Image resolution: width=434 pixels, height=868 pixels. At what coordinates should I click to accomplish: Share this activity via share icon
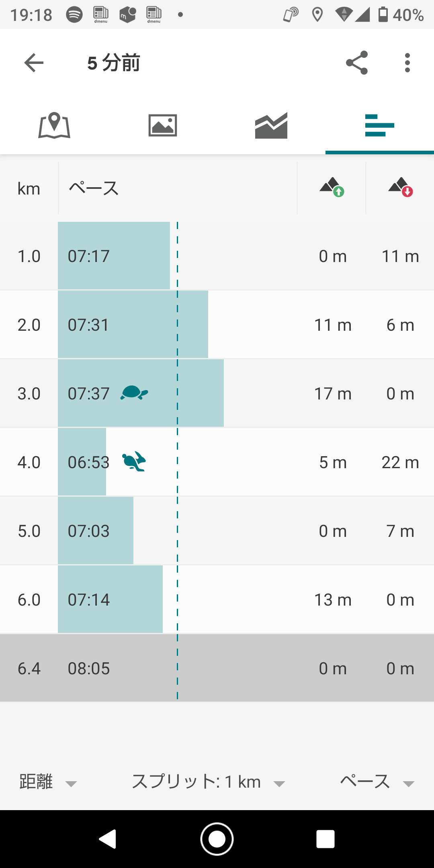(357, 63)
